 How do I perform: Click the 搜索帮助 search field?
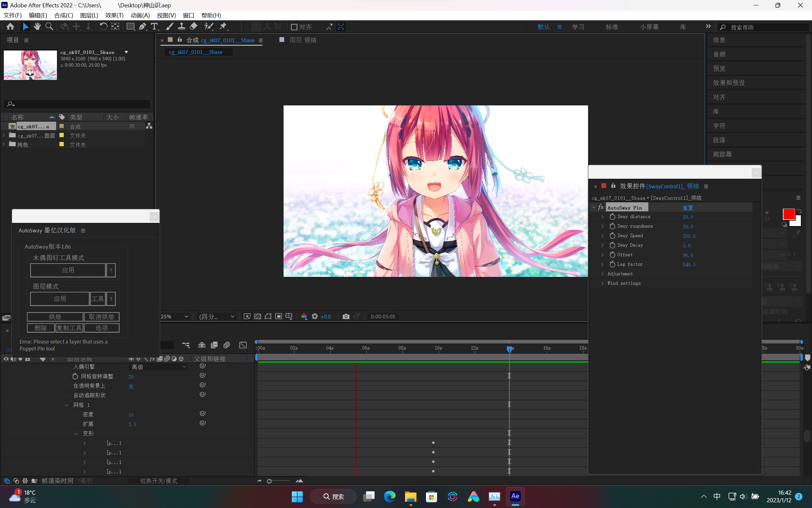point(763,27)
